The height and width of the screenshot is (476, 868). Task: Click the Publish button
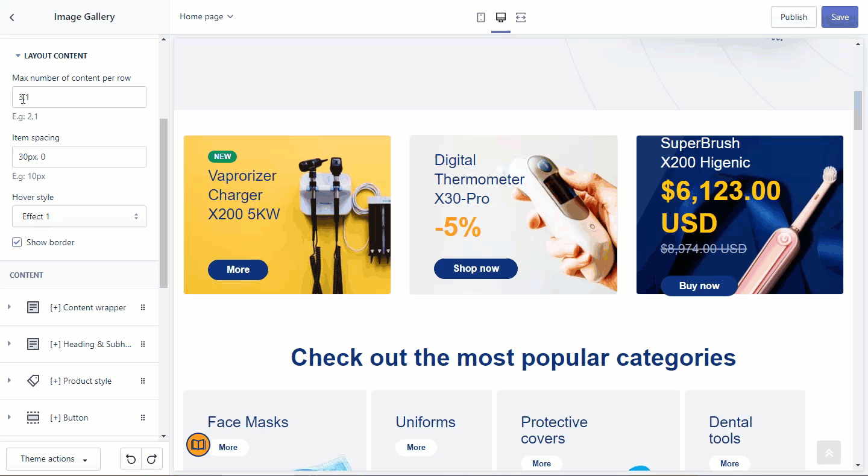click(x=794, y=17)
